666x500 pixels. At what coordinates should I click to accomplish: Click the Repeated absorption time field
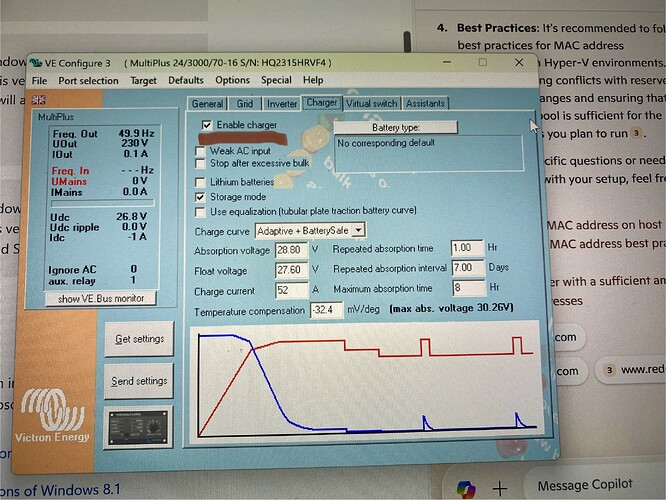click(467, 248)
